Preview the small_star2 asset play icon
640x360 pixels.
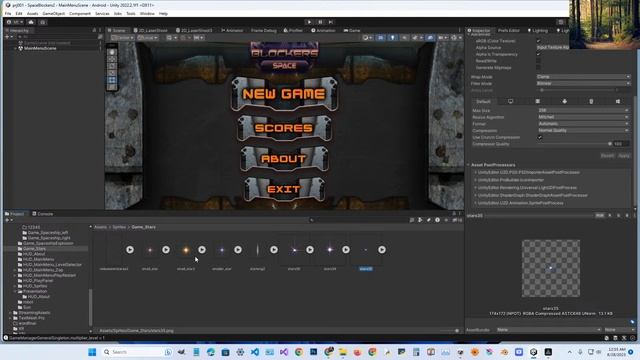[x=202, y=249]
